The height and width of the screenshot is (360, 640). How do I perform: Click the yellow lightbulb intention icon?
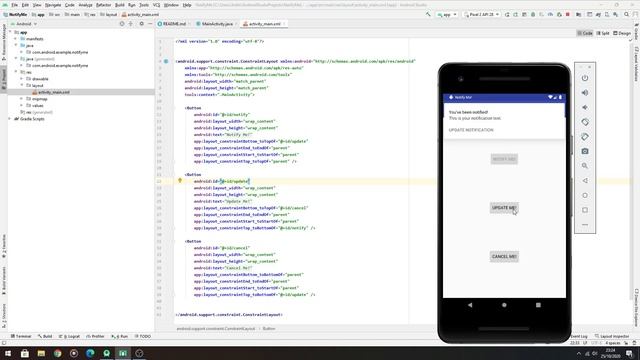click(180, 180)
